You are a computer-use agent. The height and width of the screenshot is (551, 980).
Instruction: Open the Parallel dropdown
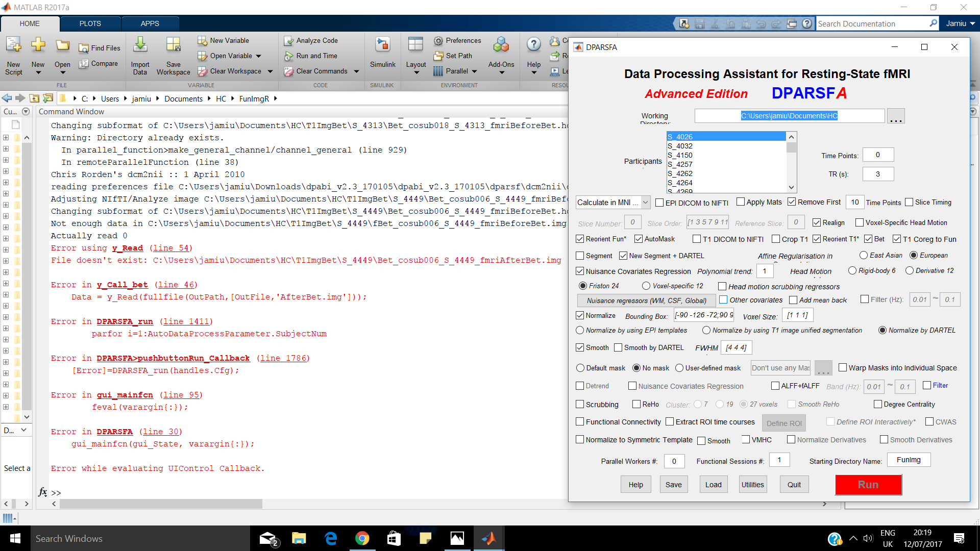tap(455, 71)
